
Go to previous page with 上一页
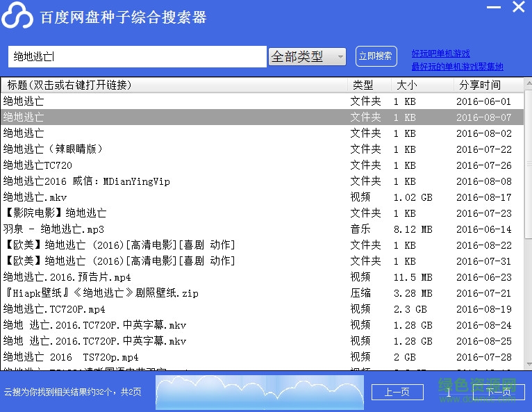[x=397, y=392]
